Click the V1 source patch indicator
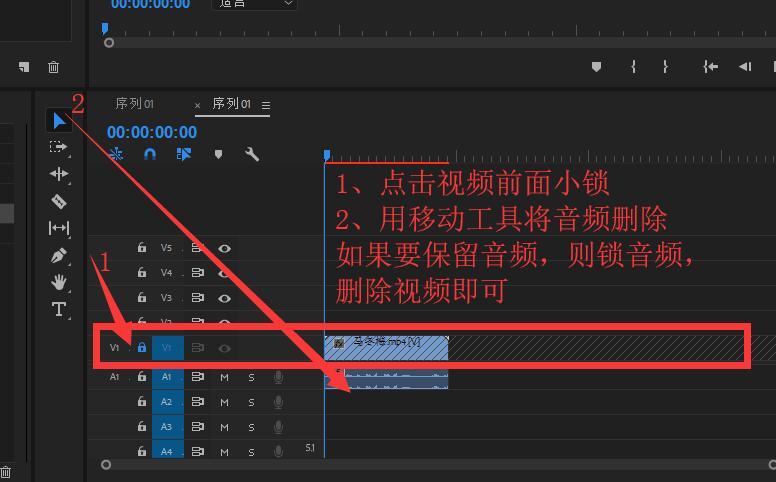776x482 pixels. pyautogui.click(x=115, y=347)
